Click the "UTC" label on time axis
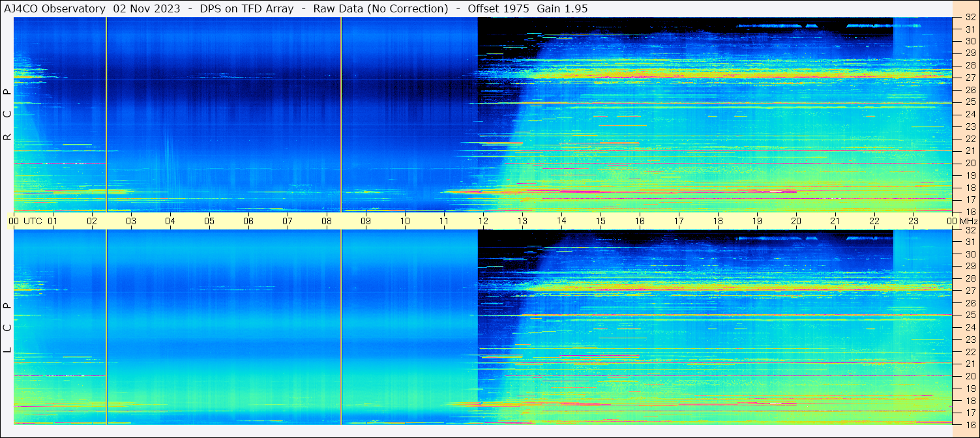The width and height of the screenshot is (980, 438). (33, 221)
